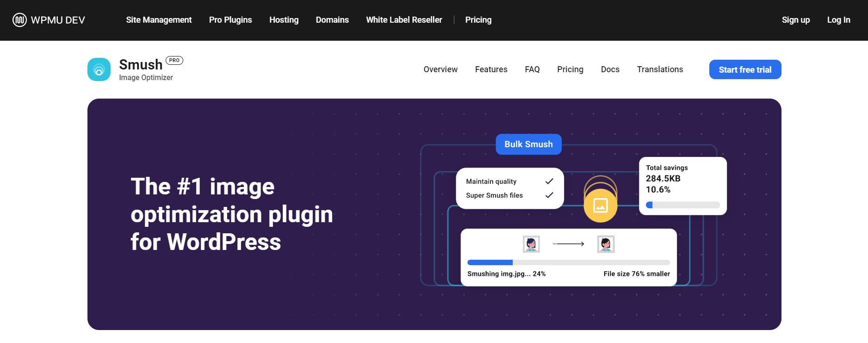The height and width of the screenshot is (343, 868).
Task: Click the WPMU DEV brand text
Action: click(58, 20)
